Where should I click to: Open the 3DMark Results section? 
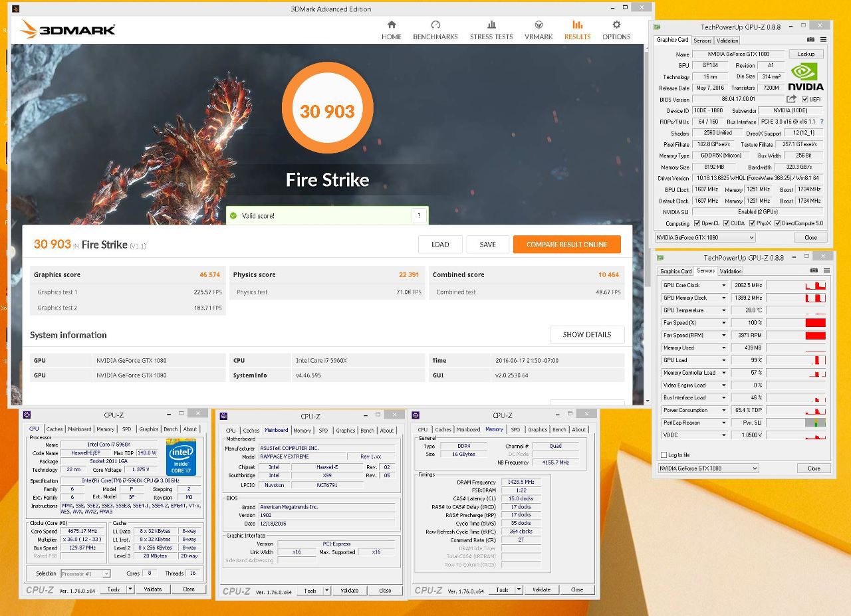click(577, 30)
